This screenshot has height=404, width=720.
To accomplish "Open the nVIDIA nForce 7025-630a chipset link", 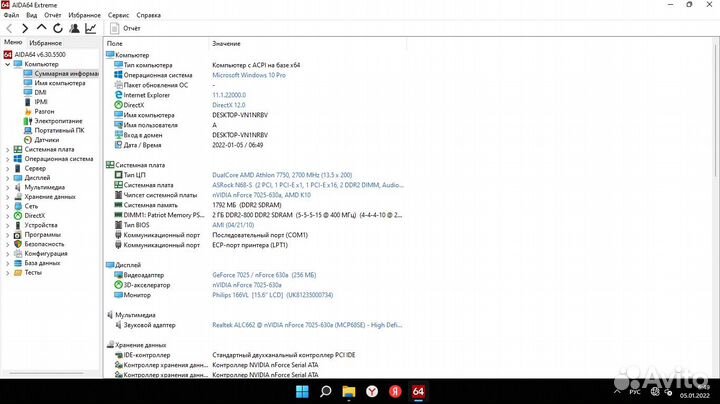I will pos(261,195).
